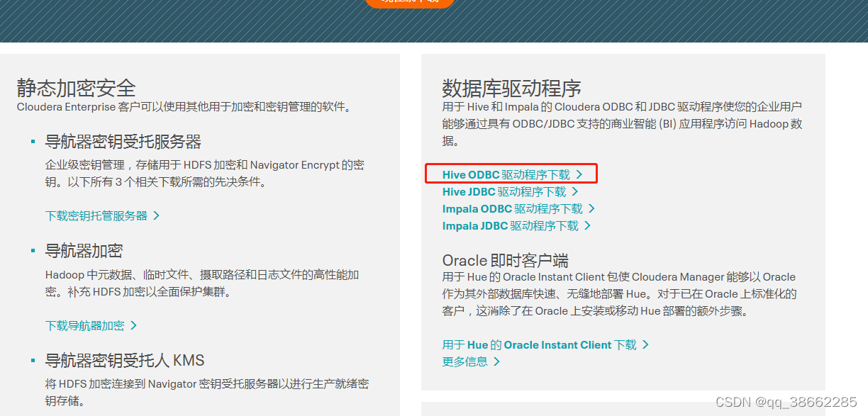The height and width of the screenshot is (416, 868).
Task: Click the 导航器密钥受托人 KMS heading
Action: coord(125,360)
